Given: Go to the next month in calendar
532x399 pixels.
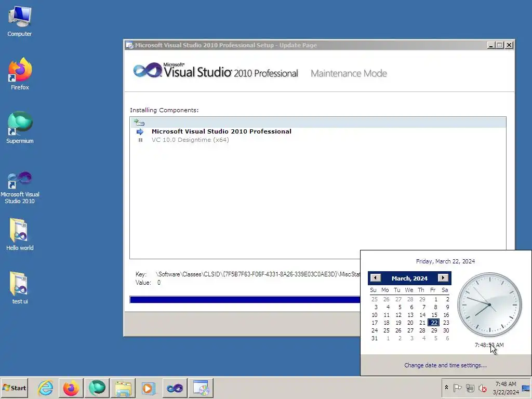Looking at the screenshot, I should pyautogui.click(x=443, y=278).
